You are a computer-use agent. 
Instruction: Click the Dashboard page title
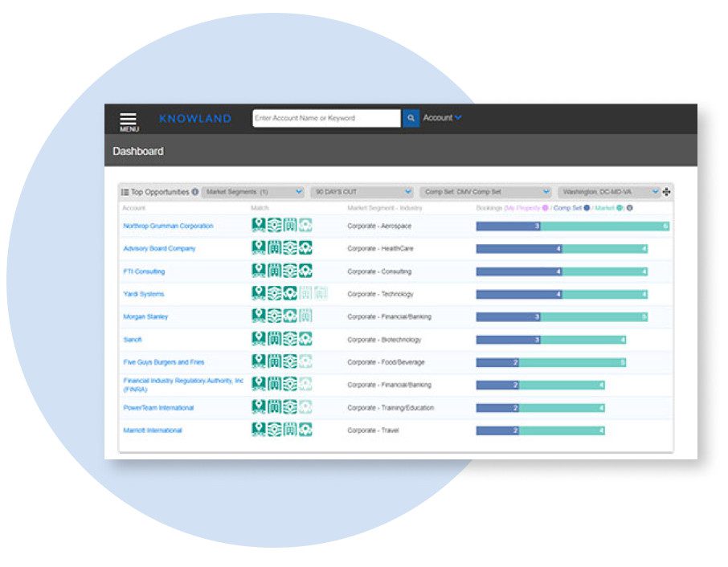138,151
